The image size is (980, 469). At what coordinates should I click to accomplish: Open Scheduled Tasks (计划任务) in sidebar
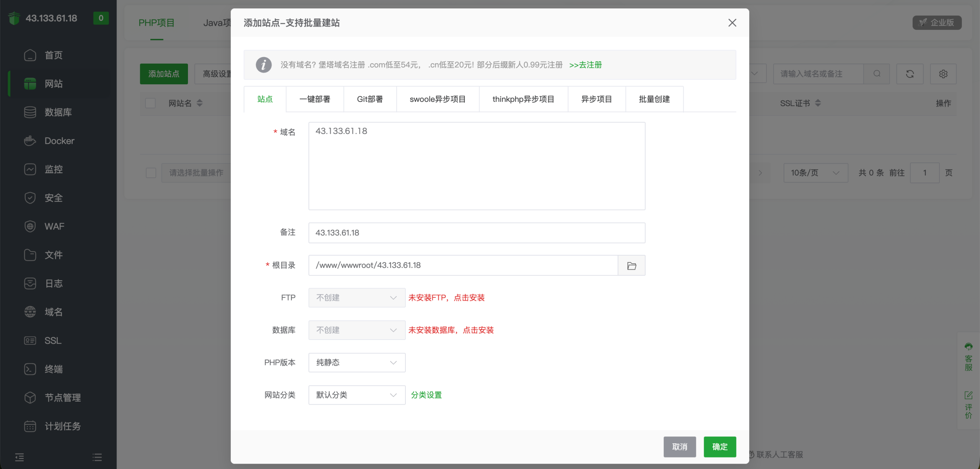coord(62,426)
